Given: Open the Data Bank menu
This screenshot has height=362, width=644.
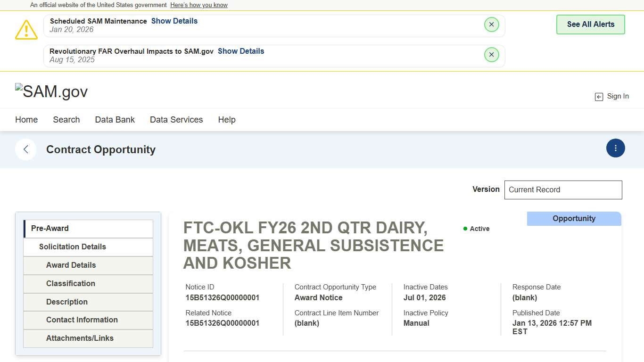Looking at the screenshot, I should 115,120.
